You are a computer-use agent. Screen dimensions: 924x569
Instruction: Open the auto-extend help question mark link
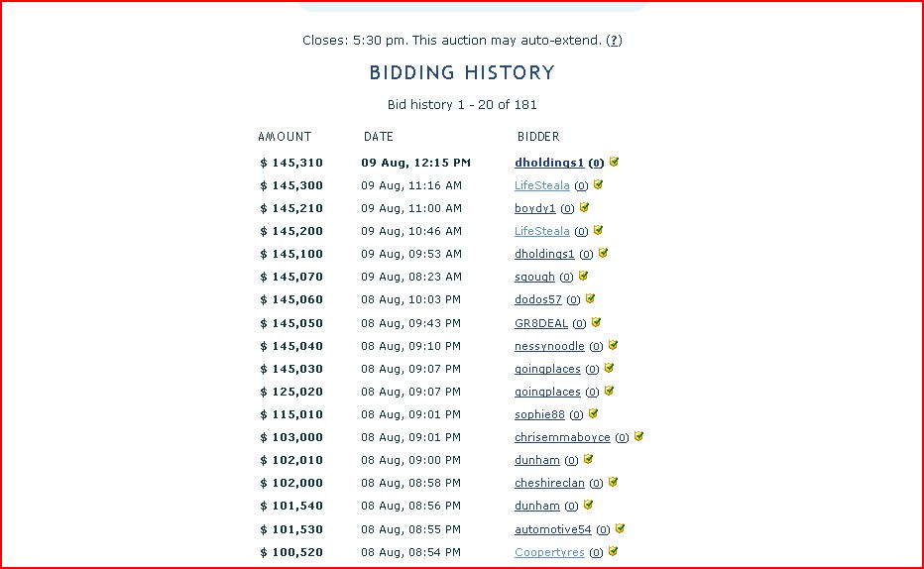click(x=615, y=41)
